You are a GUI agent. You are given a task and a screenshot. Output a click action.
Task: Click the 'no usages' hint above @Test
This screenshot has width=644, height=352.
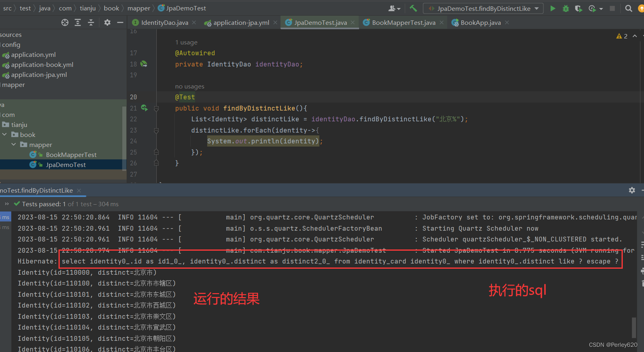tap(190, 86)
